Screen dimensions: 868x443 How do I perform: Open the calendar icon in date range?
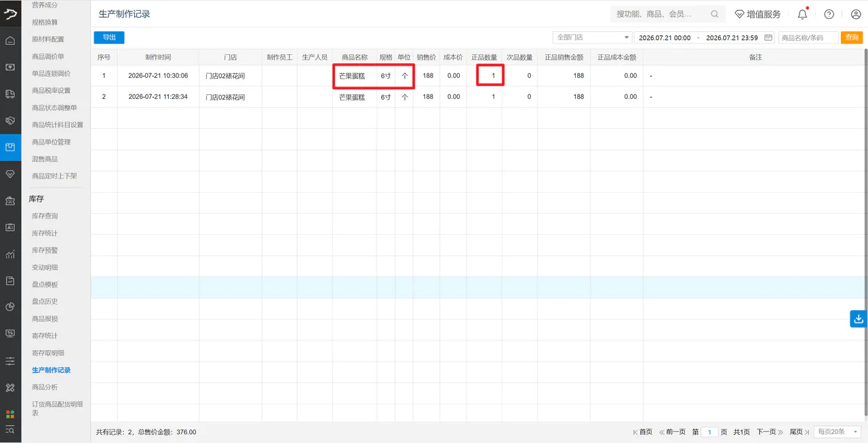pyautogui.click(x=768, y=38)
